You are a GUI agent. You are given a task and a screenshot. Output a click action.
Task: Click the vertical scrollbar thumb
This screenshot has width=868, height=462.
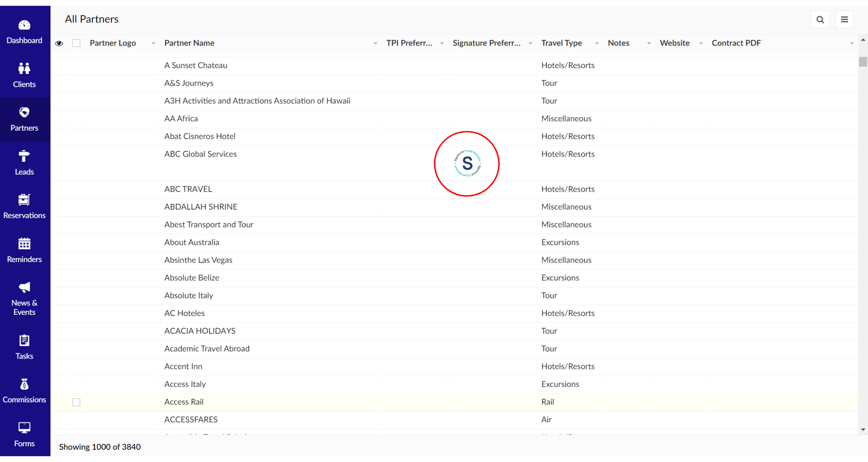863,62
